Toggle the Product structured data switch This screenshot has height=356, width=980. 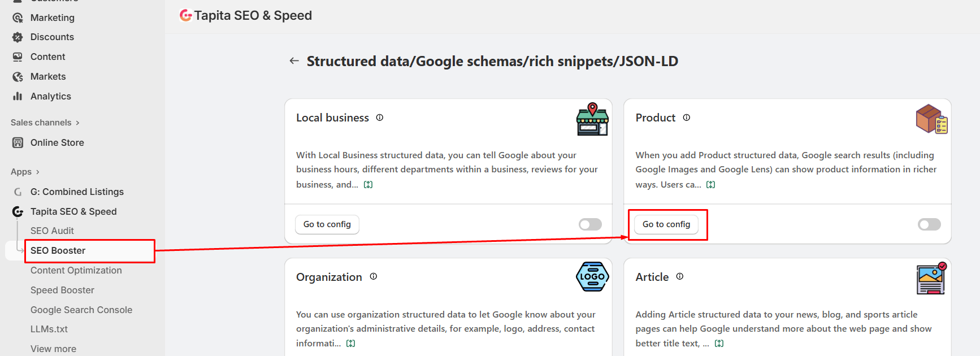pyautogui.click(x=929, y=224)
